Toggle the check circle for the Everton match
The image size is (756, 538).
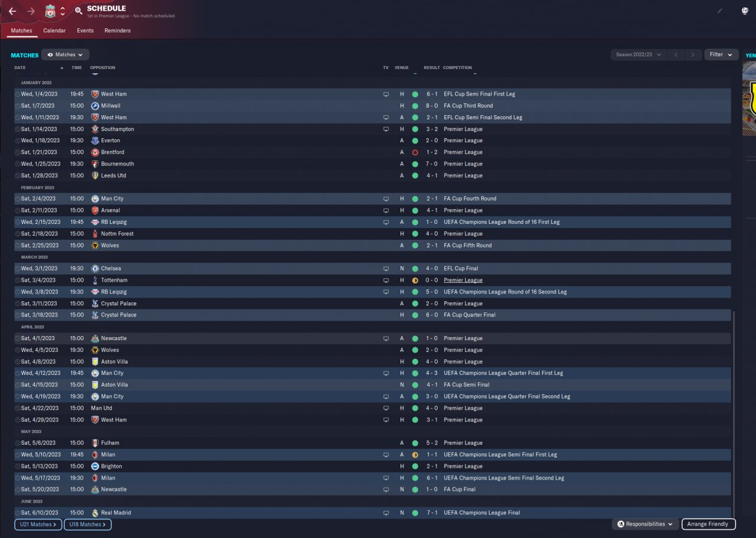17,141
